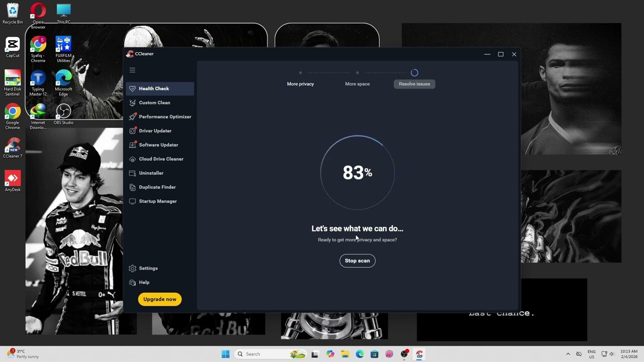The image size is (644, 362).
Task: Open Startup Manager
Action: (159, 201)
